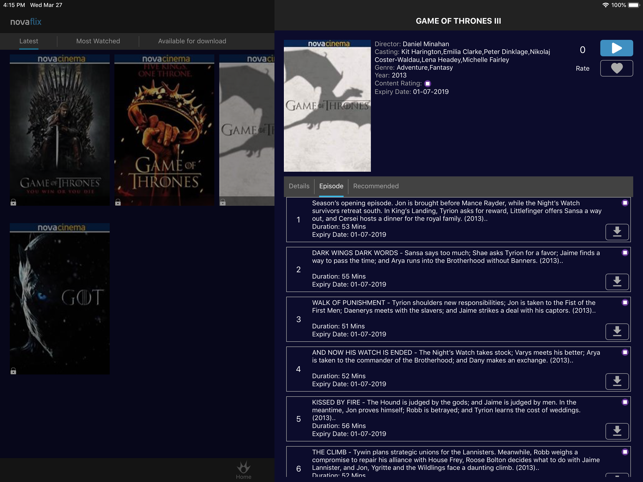Select the Episode tab

pyautogui.click(x=331, y=186)
